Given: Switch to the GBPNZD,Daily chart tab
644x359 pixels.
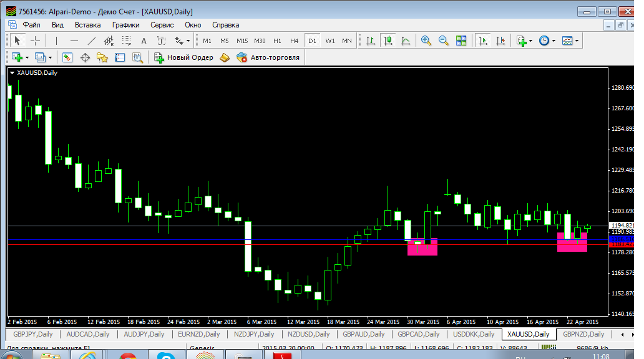Looking at the screenshot, I should [583, 334].
